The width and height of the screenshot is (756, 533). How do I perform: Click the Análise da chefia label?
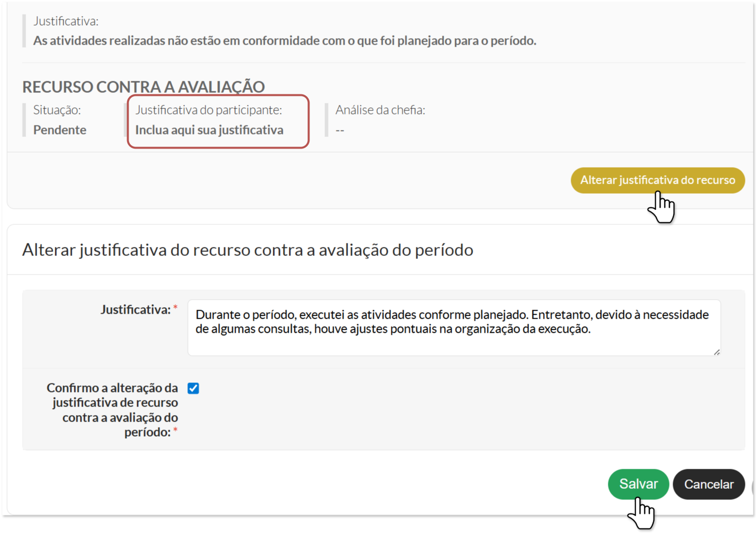380,110
